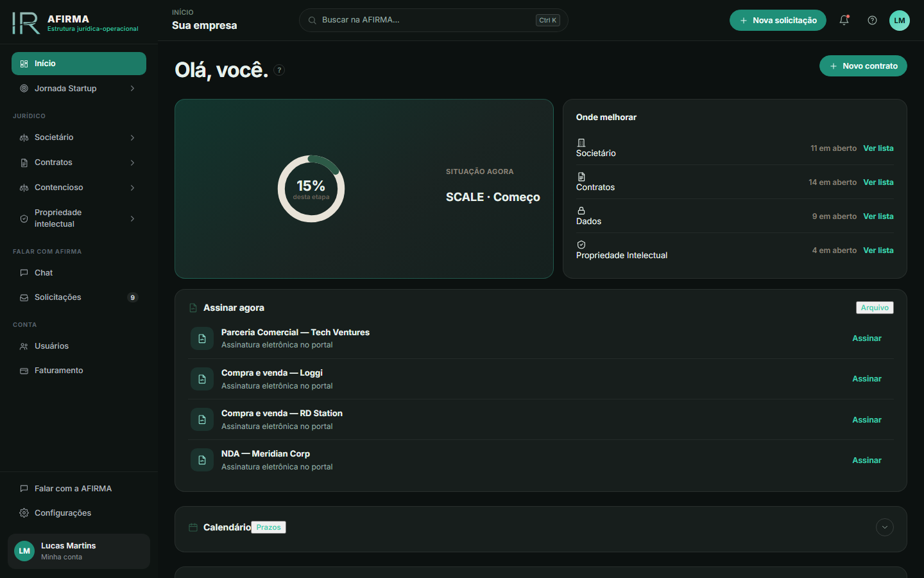924x578 pixels.
Task: Go to Início in the sidebar
Action: point(79,64)
